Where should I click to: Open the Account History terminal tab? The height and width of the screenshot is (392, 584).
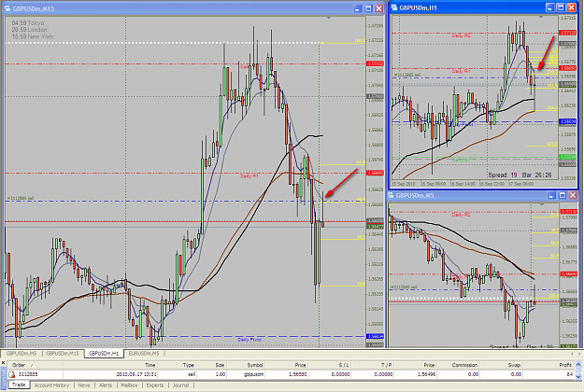[x=51, y=385]
